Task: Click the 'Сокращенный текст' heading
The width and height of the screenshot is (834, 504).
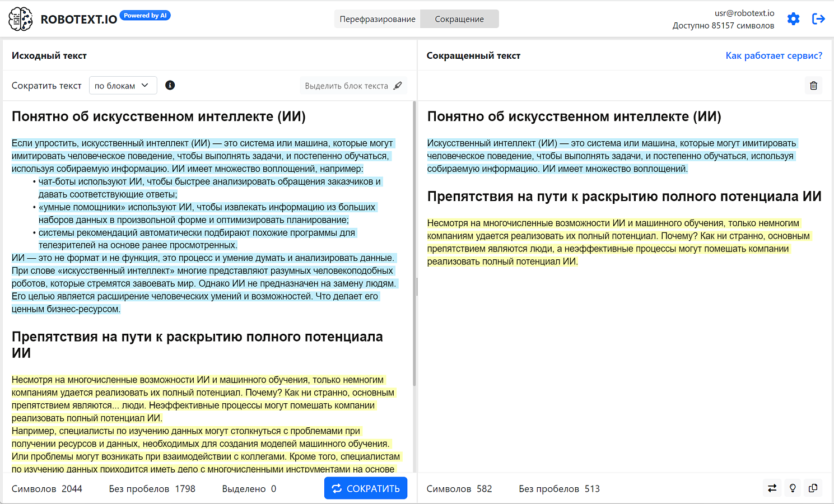Action: 473,55
